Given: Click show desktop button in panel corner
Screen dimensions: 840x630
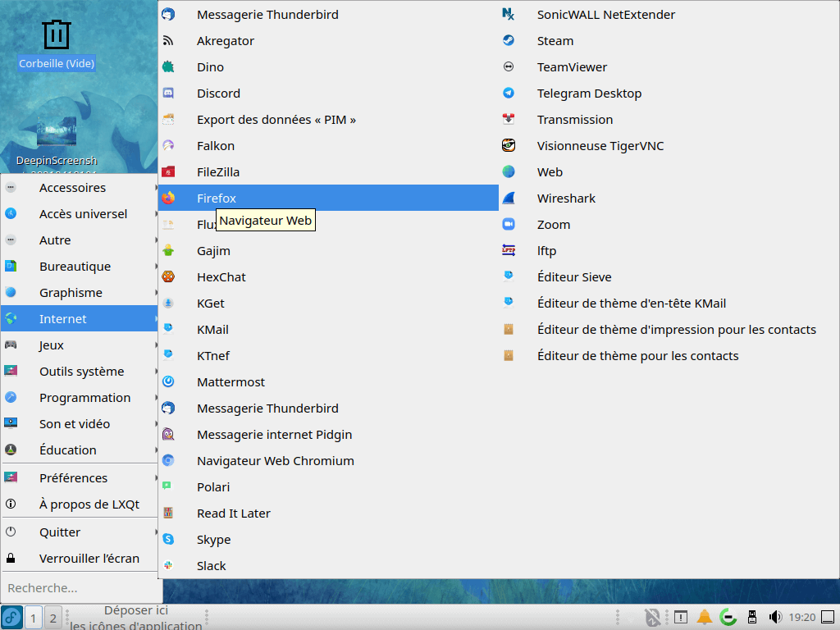Looking at the screenshot, I should coord(828,617).
